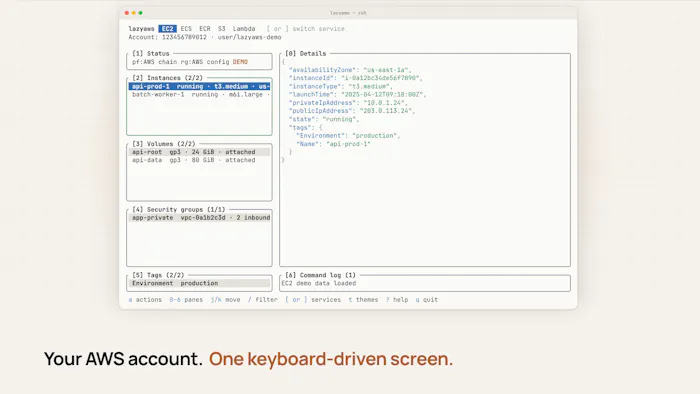Click the account line 'user/lazyaws-demo'
The image size is (700, 394).
(x=250, y=37)
